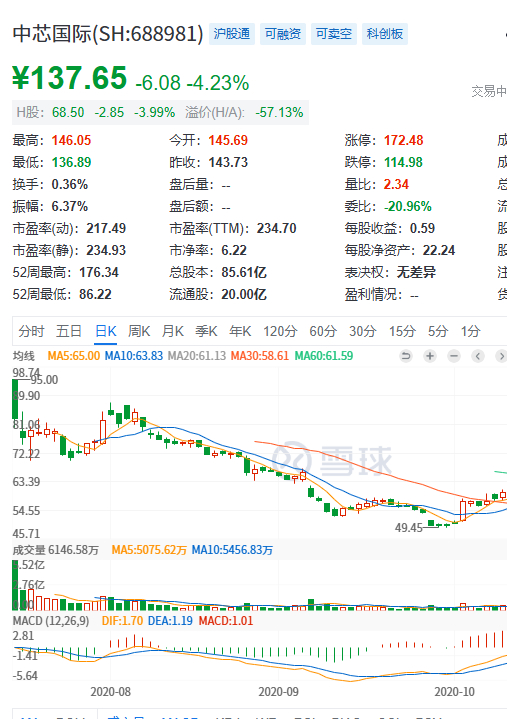Zoom in the K-line chart with plus icon

coord(430,356)
